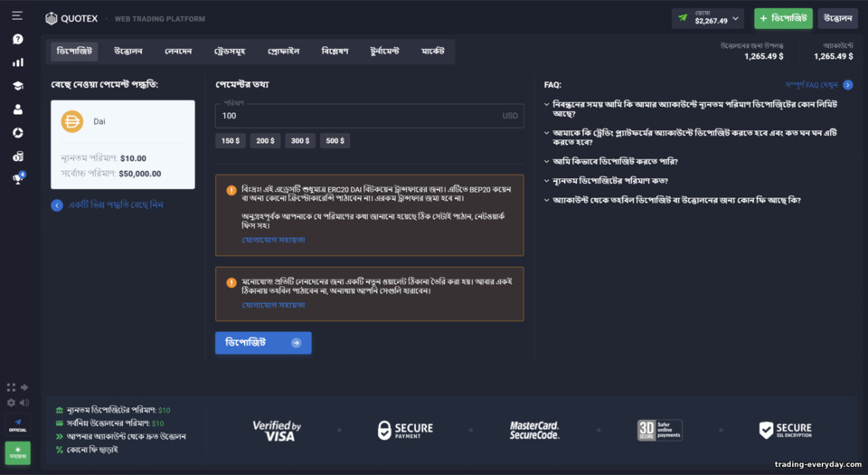868x475 pixels.
Task: Click the green + Deposit button in the header
Action: pyautogui.click(x=783, y=18)
